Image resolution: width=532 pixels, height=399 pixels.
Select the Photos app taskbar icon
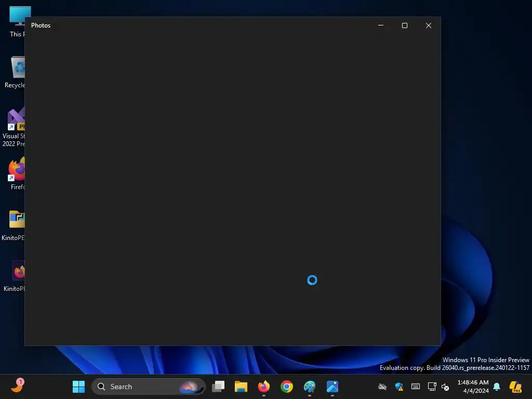(332, 387)
